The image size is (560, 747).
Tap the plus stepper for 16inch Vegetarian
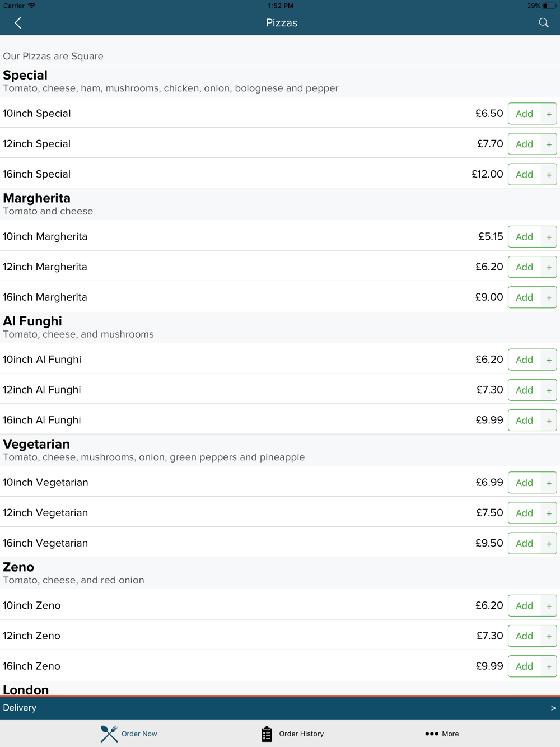pos(549,544)
